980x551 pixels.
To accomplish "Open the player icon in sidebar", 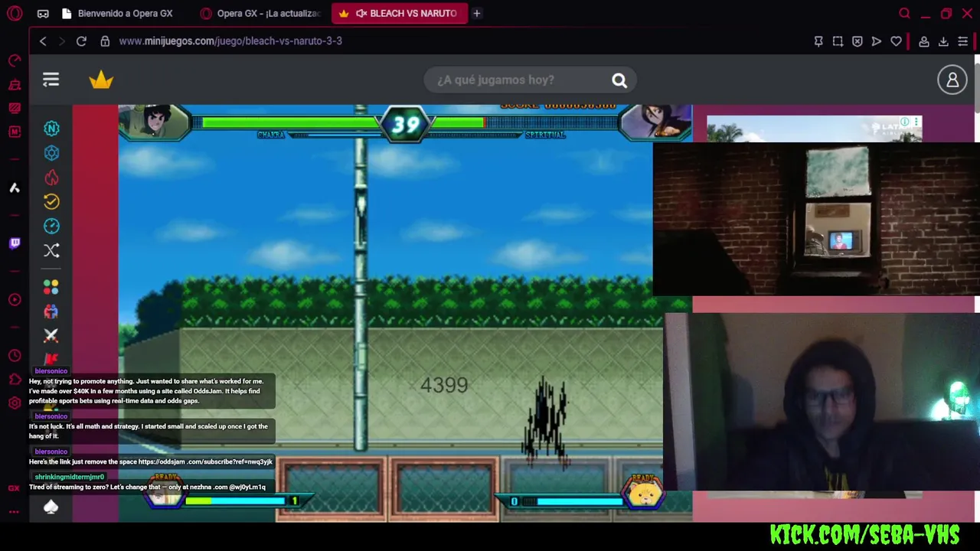I will 15,300.
